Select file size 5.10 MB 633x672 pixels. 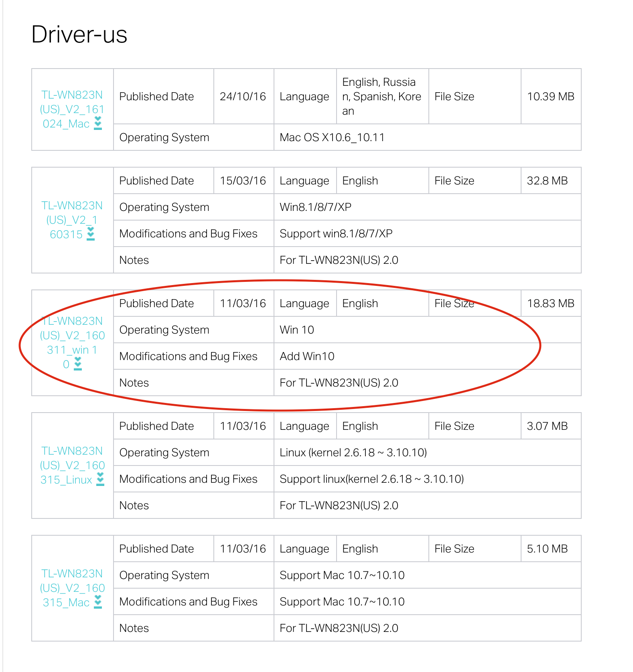pos(547,549)
